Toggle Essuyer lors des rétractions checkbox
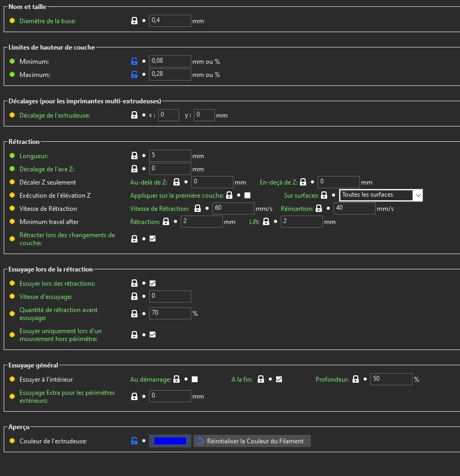 (153, 283)
